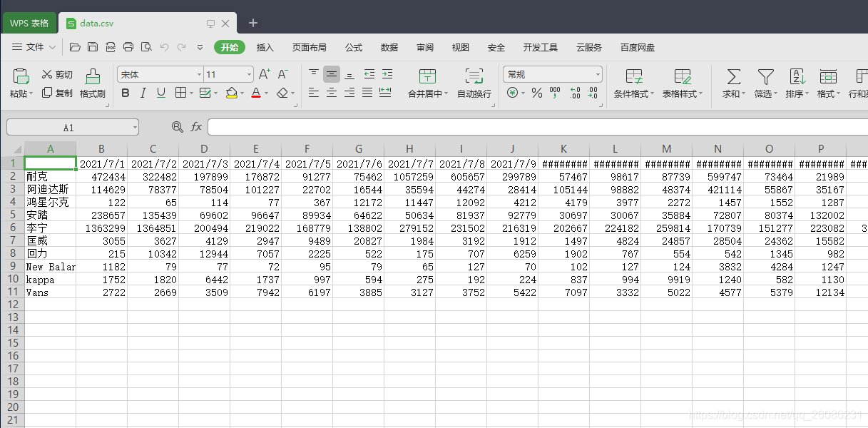Image resolution: width=868 pixels, height=428 pixels.
Task: Print the current spreadsheet
Action: click(128, 47)
